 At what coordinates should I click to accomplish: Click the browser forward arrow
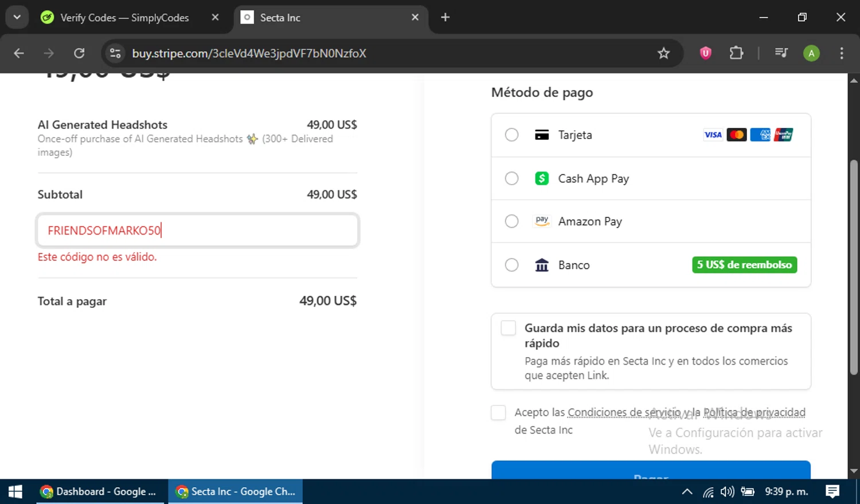pyautogui.click(x=49, y=53)
